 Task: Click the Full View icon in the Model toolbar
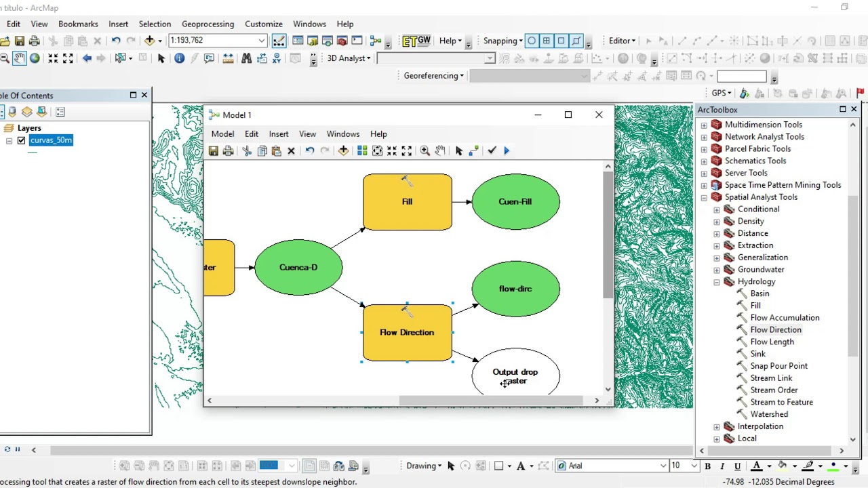[x=377, y=150]
